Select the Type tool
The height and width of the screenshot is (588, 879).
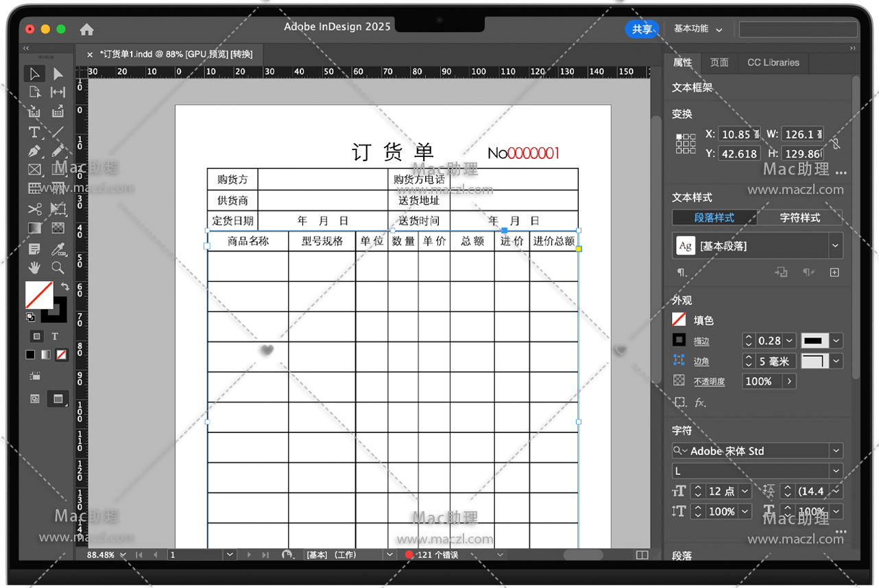34,132
